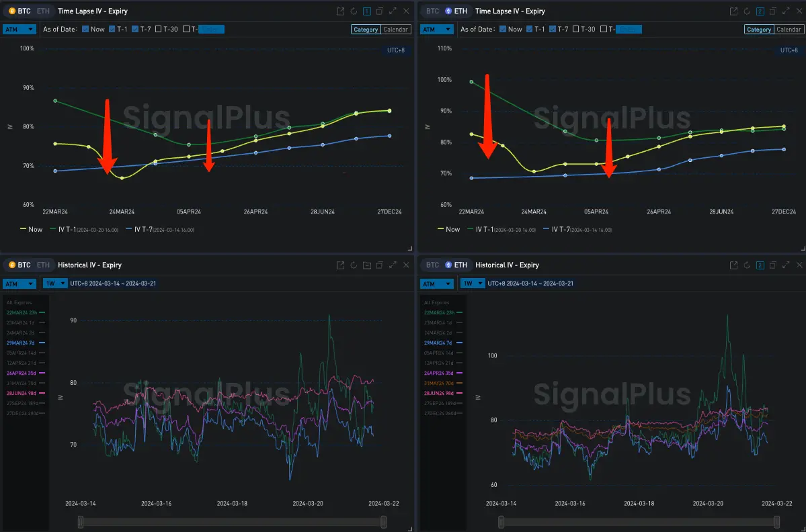Pop out the ETH Historical IV panel

point(733,265)
